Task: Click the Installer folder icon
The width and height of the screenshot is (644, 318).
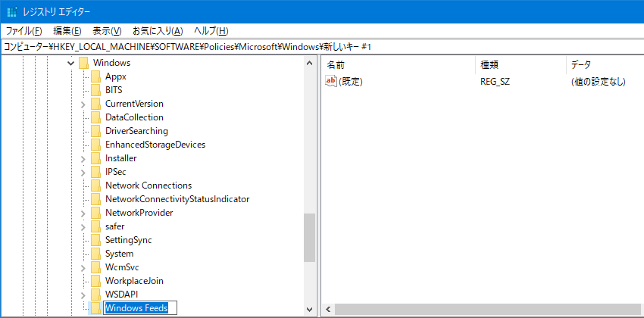Action: point(95,158)
